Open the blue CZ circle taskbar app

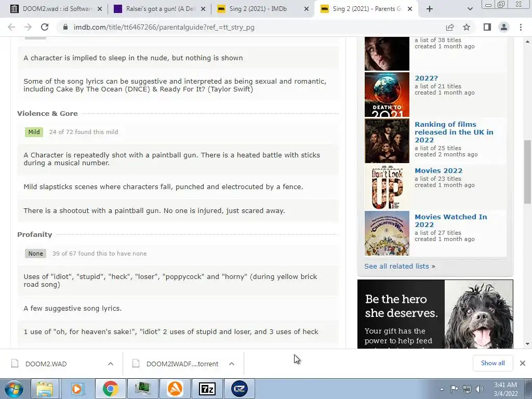pos(240,389)
